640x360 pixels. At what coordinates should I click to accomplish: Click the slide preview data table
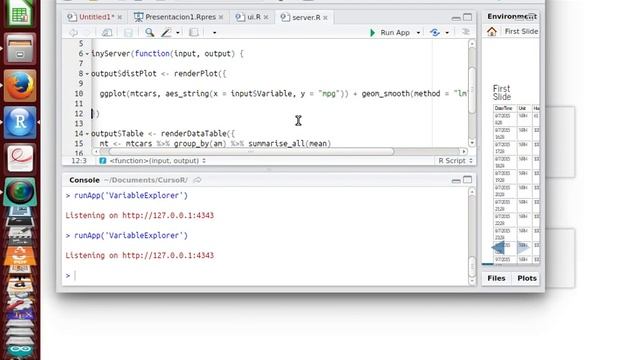[x=516, y=184]
